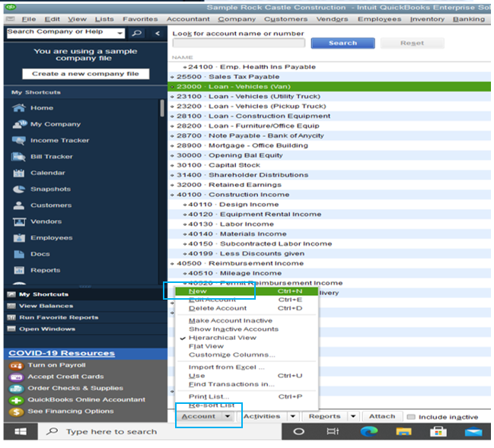Choose Customize Columns menu entry
The image size is (494, 448).
point(232,354)
